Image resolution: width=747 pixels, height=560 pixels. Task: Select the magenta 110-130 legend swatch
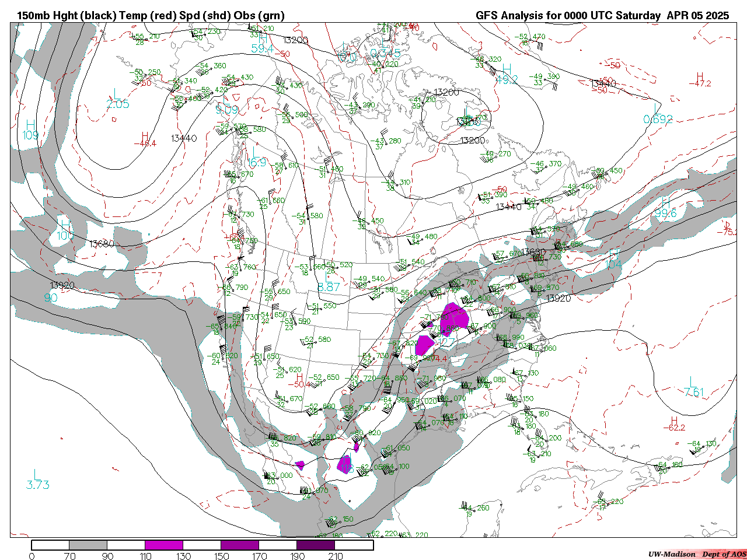(x=164, y=545)
